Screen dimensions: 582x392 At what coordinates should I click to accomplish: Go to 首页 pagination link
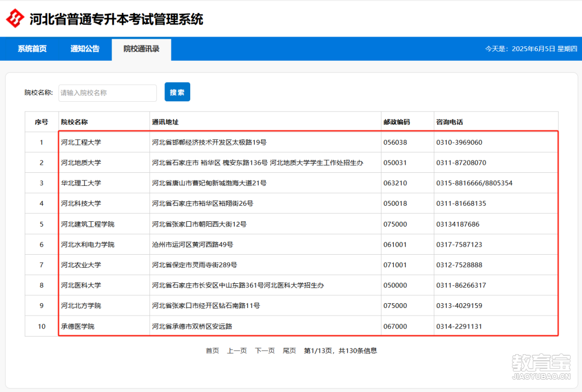click(212, 351)
